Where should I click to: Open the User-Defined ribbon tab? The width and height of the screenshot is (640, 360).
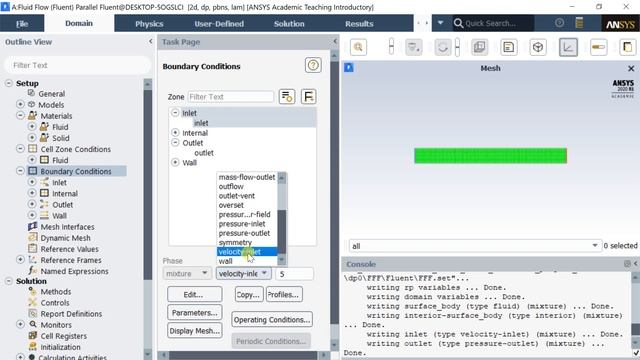[219, 24]
